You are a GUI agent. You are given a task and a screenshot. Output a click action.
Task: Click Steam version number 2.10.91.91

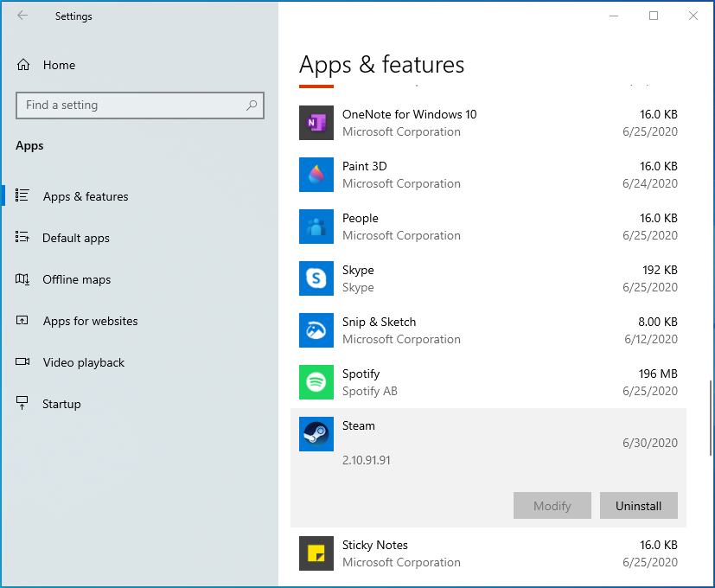pos(367,460)
